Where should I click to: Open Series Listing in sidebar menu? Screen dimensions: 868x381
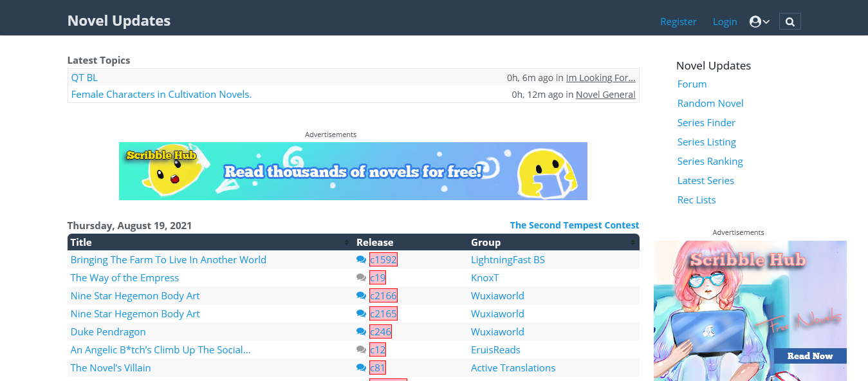coord(706,142)
